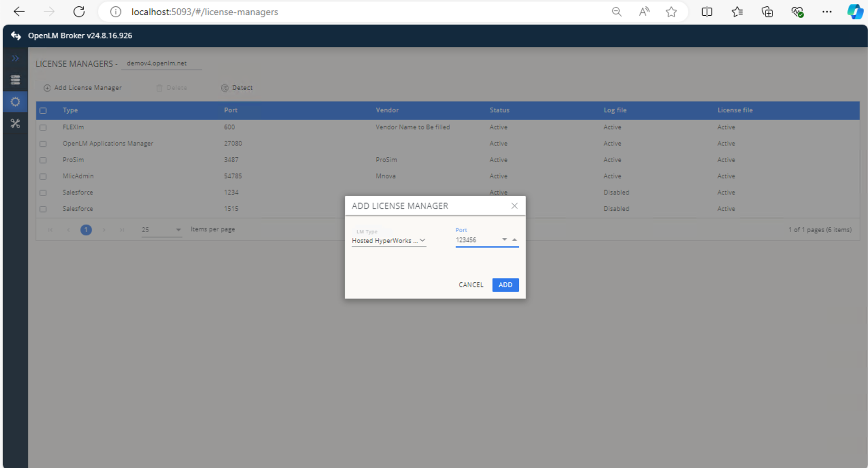Decrease port value with down arrow
The image size is (868, 468).
coord(504,240)
